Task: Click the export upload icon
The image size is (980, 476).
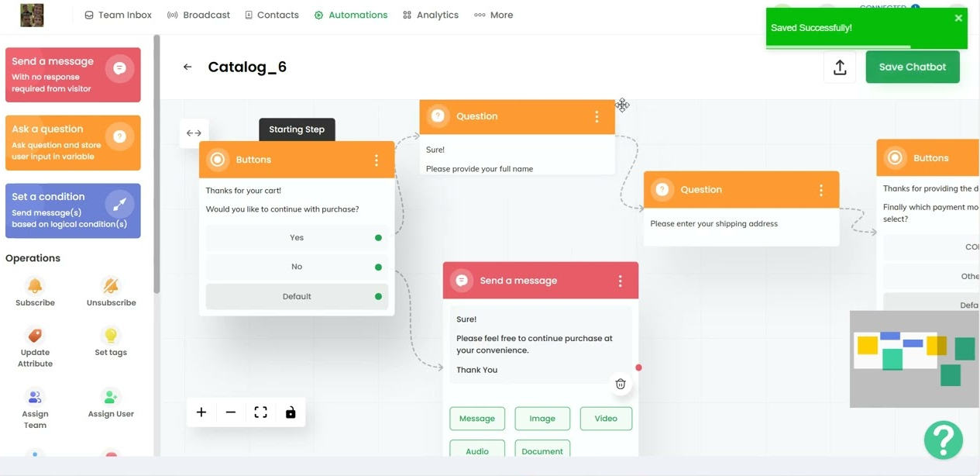Action: click(x=840, y=67)
